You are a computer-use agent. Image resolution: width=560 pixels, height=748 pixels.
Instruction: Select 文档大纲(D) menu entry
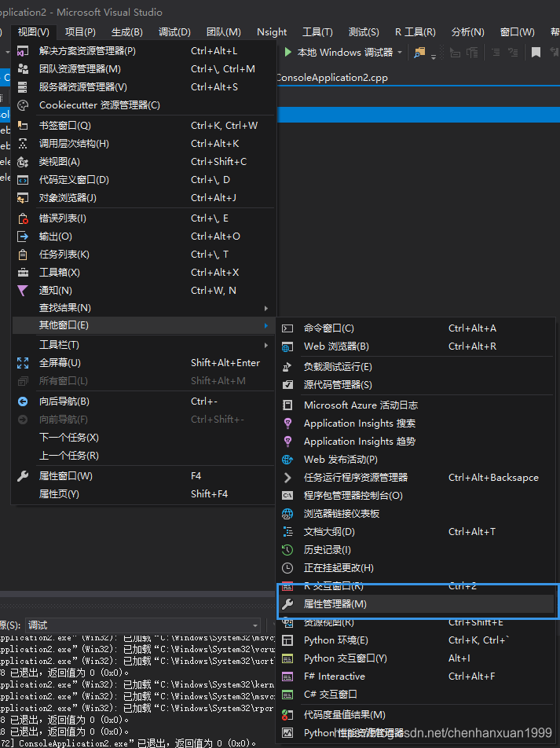(x=415, y=532)
